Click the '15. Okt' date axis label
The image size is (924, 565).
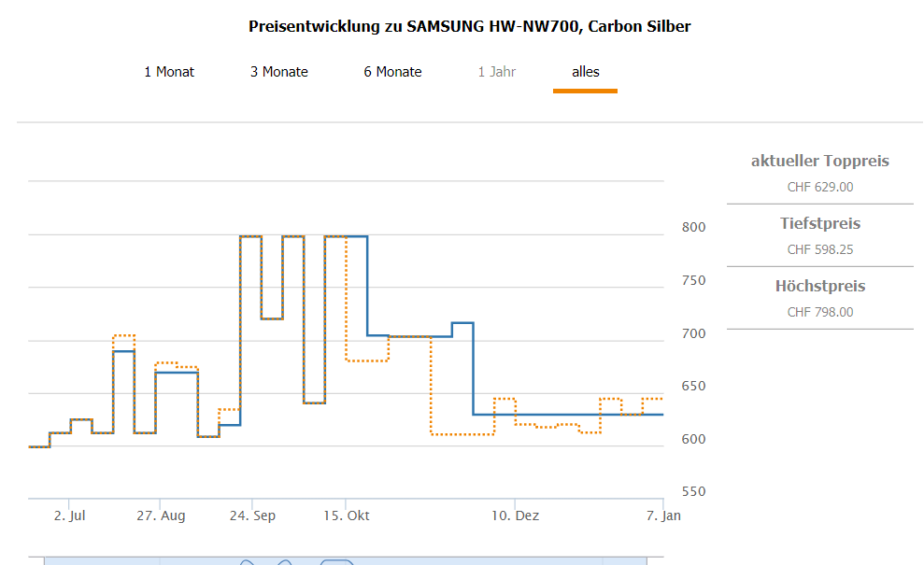coord(346,516)
